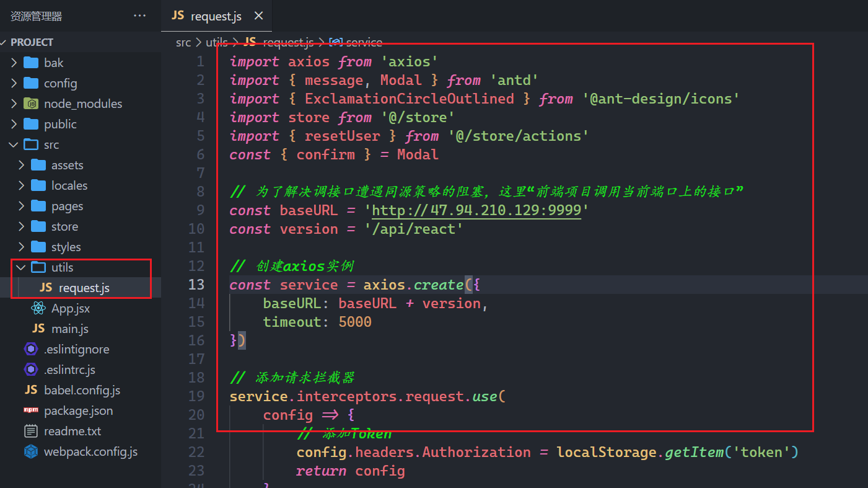Click the config folder icon

(31, 83)
